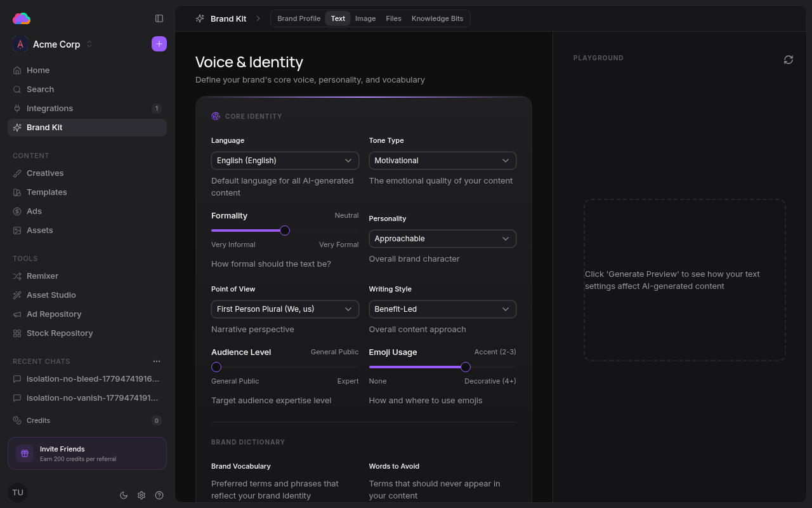The height and width of the screenshot is (508, 812).
Task: Click the Remixer shuffle icon
Action: [17, 276]
